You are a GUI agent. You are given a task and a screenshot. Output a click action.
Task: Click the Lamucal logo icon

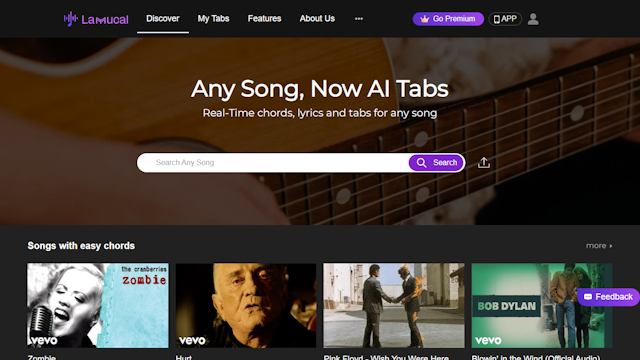point(71,19)
